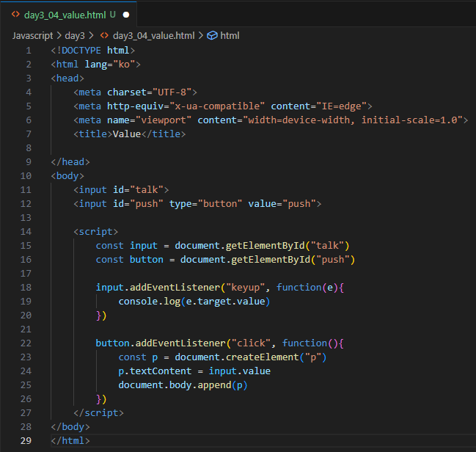Click the unsaved dot on day3_04_value.html tab
The height and width of the screenshot is (452, 476).
pyautogui.click(x=126, y=15)
